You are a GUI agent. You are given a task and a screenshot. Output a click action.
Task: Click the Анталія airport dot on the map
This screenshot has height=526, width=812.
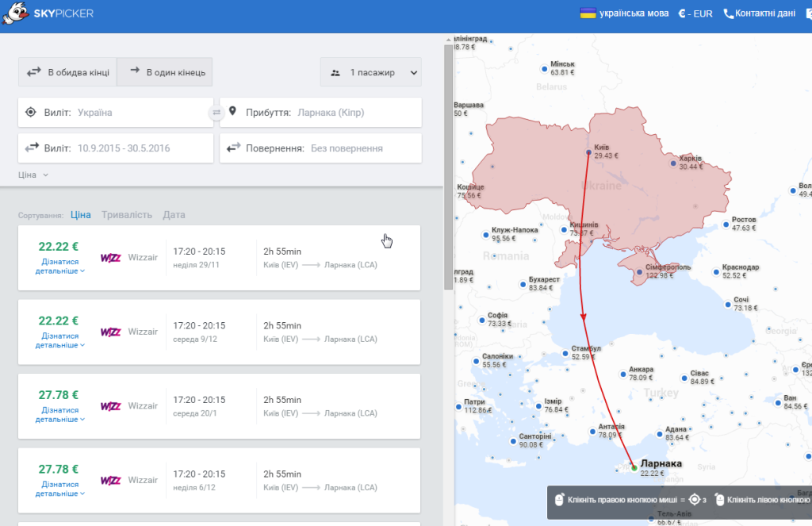pyautogui.click(x=592, y=431)
